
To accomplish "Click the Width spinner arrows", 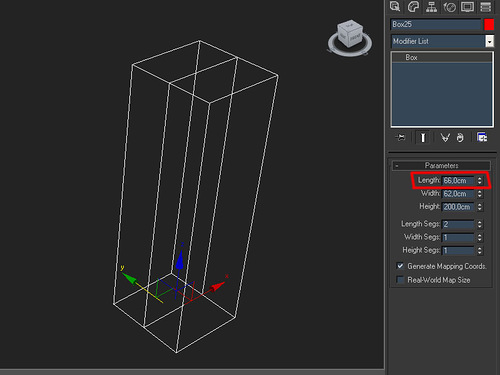I will tap(479, 194).
